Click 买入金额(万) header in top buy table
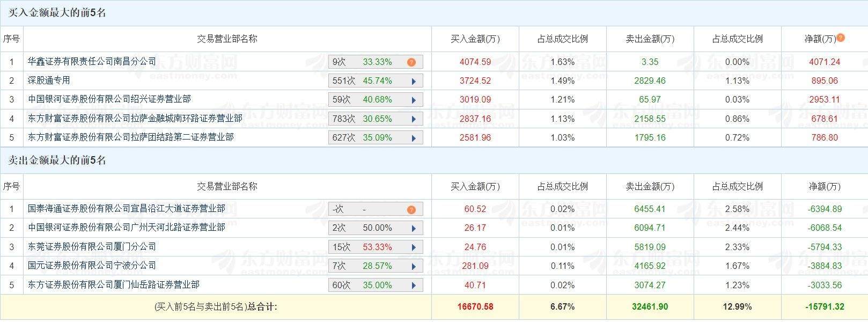This screenshot has width=868, height=322. click(475, 39)
